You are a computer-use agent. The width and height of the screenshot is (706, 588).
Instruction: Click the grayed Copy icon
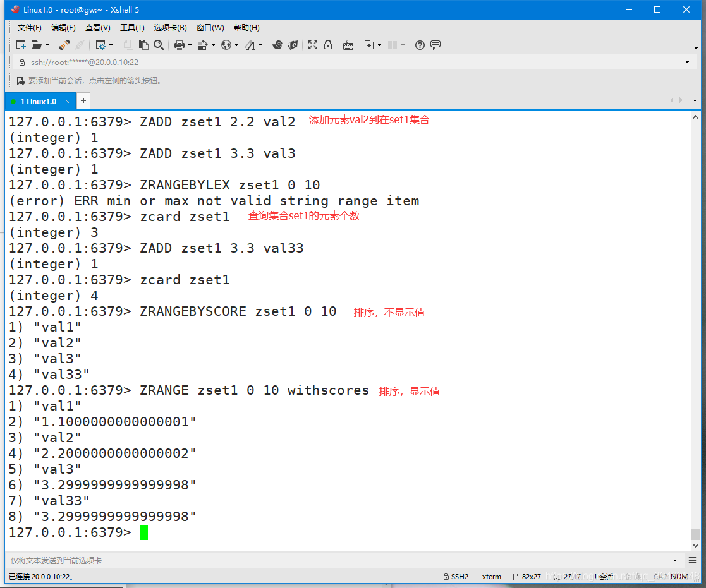tap(128, 45)
